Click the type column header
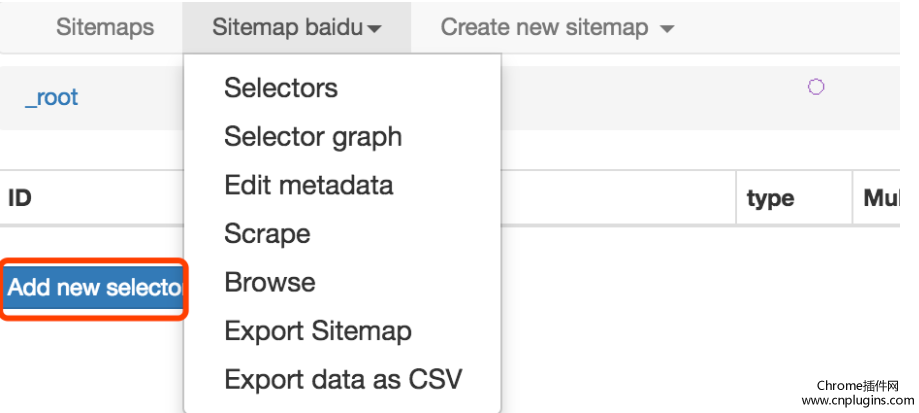Image resolution: width=919 pixels, height=413 pixels. coord(770,199)
